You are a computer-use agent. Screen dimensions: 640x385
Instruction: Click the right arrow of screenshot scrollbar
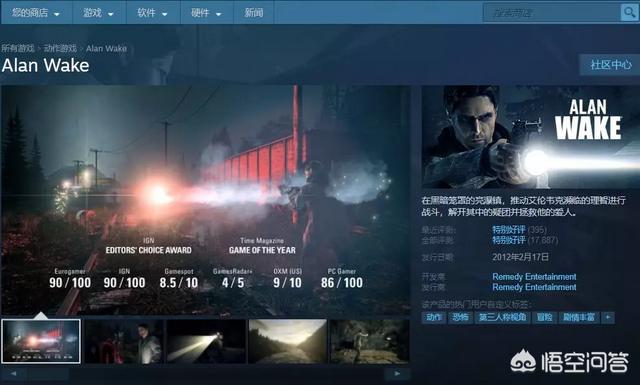[x=397, y=373]
